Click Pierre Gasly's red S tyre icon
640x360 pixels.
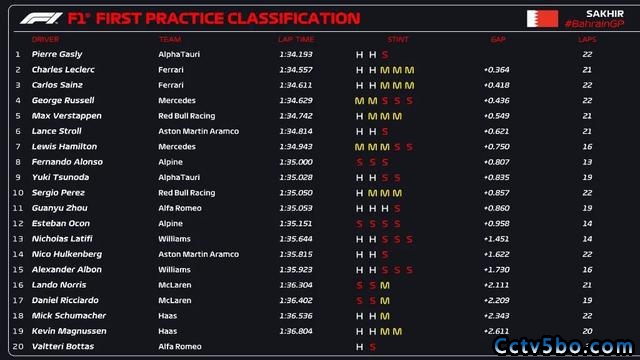click(385, 55)
